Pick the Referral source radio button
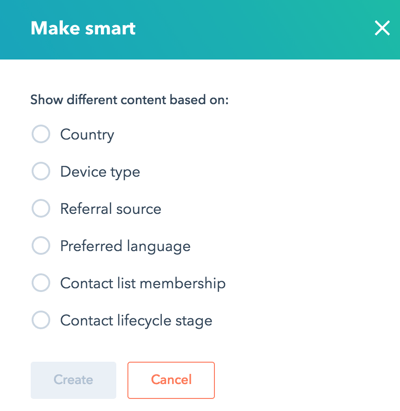This screenshot has height=411, width=400. [x=41, y=208]
